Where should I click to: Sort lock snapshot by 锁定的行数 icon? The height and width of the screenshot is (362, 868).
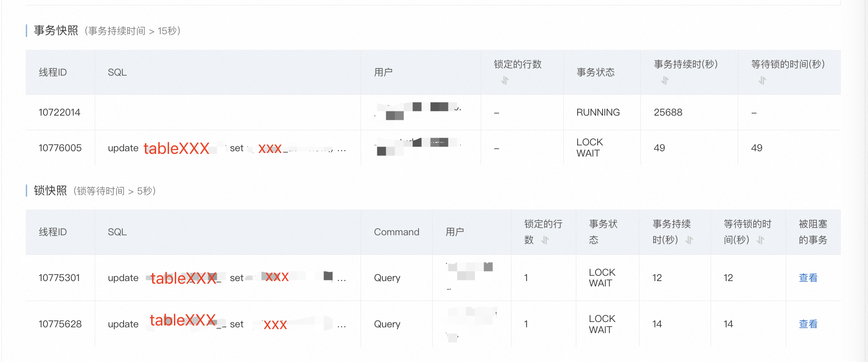tap(545, 240)
